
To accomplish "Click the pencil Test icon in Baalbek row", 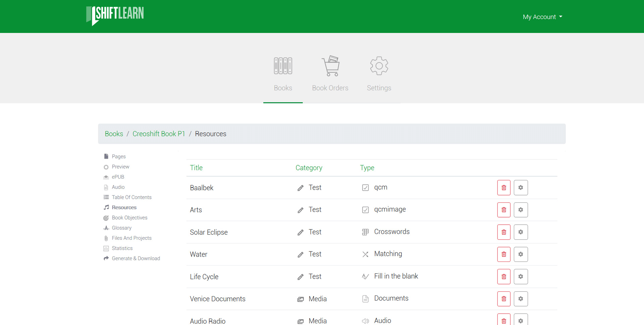I will click(300, 188).
